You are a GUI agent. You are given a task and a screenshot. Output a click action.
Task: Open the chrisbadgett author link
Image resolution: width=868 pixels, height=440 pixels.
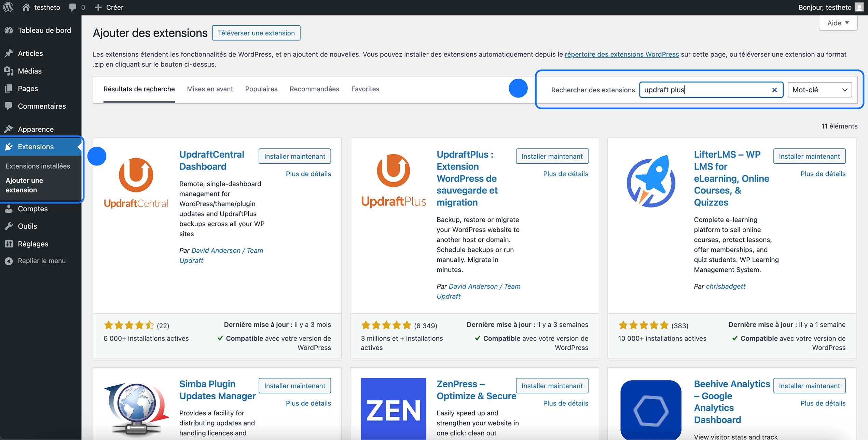[x=726, y=286]
